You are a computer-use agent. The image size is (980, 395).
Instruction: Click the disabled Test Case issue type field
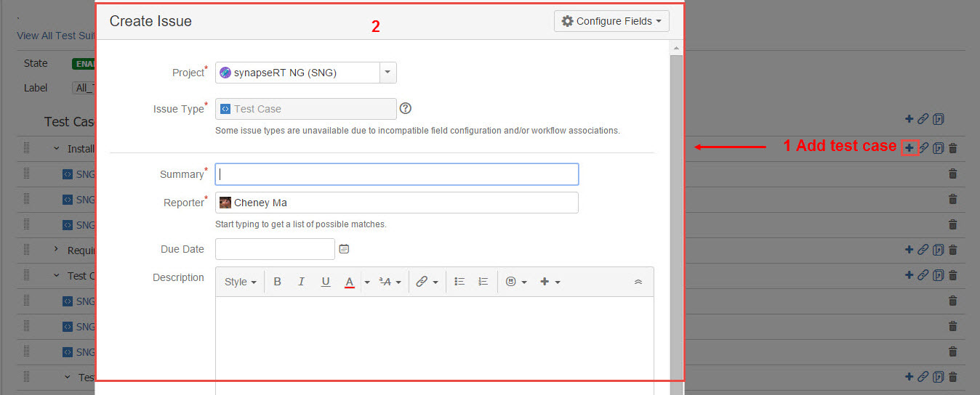pyautogui.click(x=306, y=109)
